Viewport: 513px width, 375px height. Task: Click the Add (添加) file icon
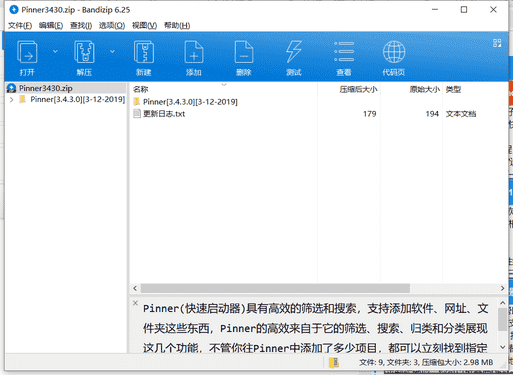click(194, 52)
